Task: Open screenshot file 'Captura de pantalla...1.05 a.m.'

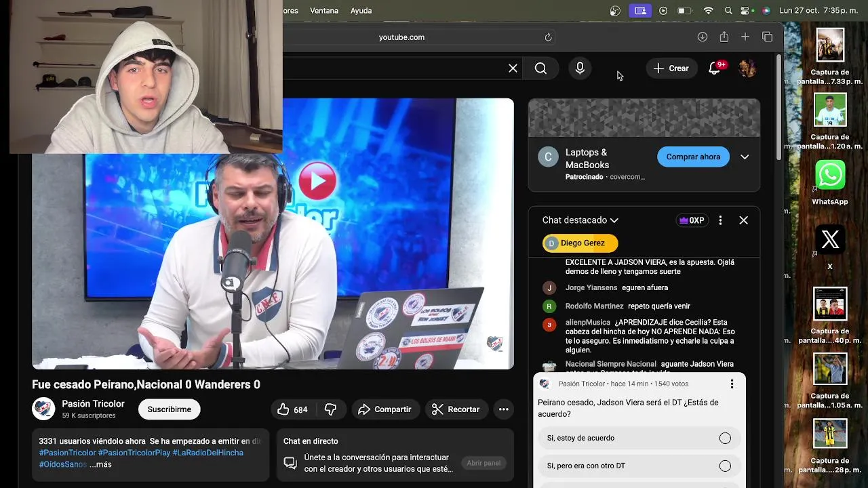Action: click(830, 380)
